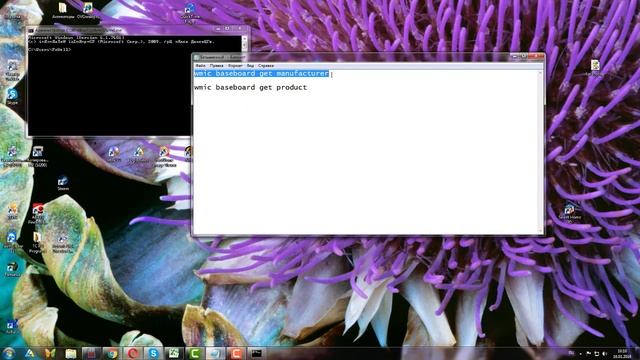This screenshot has height=360, width=640.
Task: Click the 'wmic baseboard get product' line
Action: pos(251,87)
